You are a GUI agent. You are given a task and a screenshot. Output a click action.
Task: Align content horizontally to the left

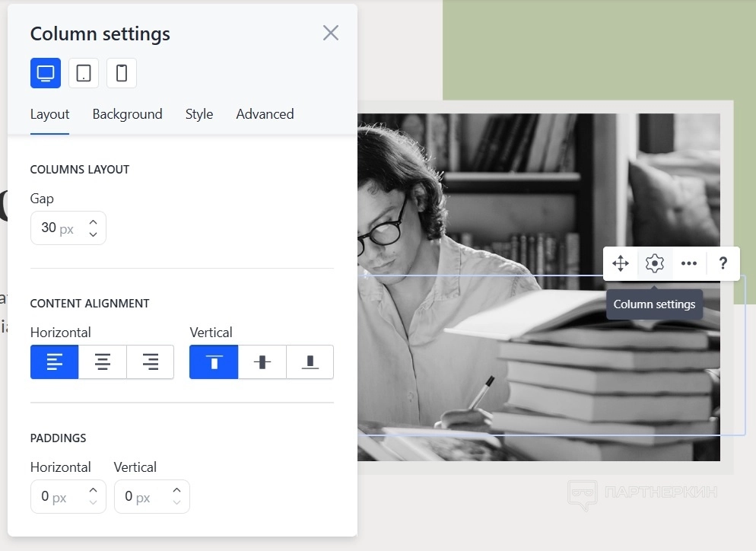pos(55,361)
